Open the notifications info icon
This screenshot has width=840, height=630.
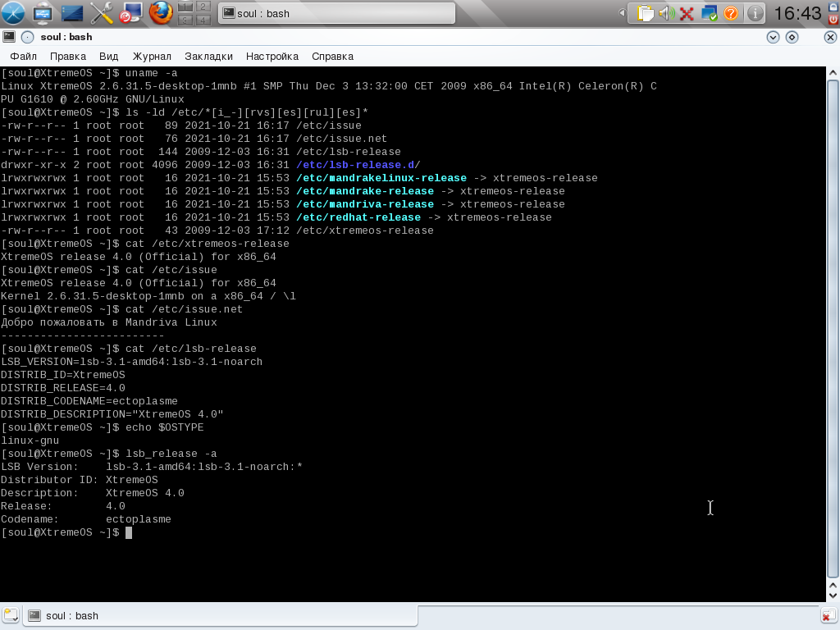(756, 13)
